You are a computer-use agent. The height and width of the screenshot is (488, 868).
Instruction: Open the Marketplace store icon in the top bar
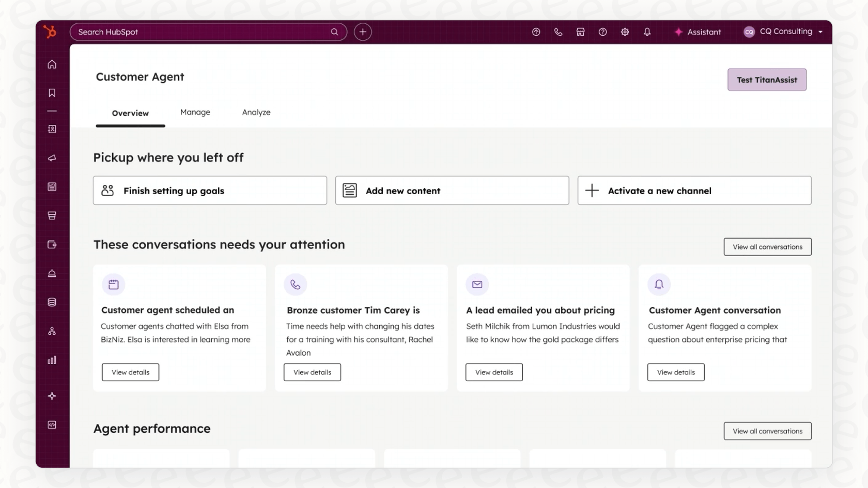pos(580,32)
